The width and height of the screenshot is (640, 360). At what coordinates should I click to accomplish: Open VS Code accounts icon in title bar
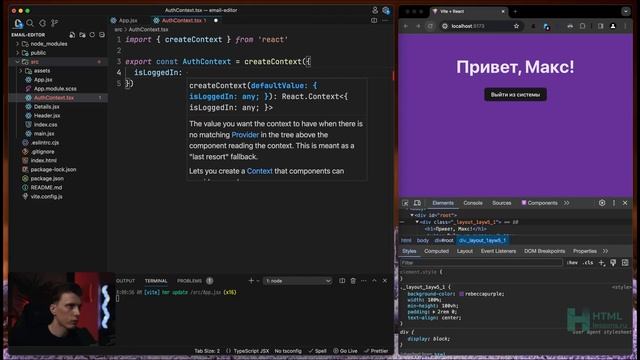(x=375, y=11)
